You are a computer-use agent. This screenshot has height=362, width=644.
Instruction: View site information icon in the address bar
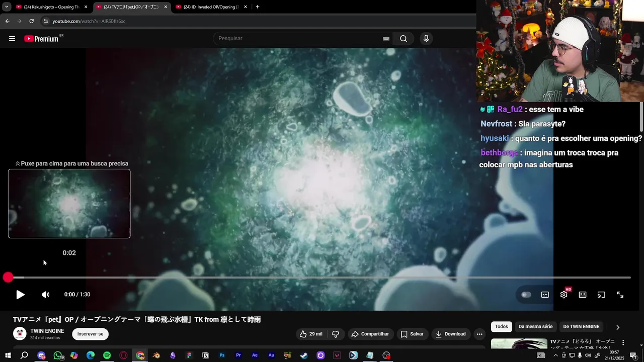click(x=46, y=21)
